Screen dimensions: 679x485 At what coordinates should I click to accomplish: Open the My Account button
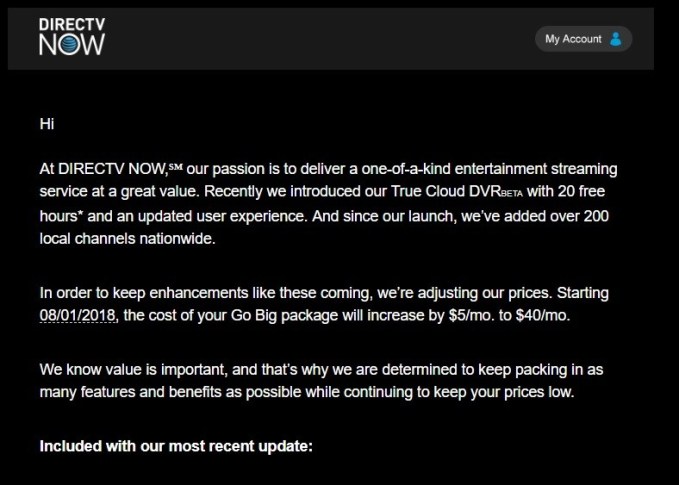point(583,39)
